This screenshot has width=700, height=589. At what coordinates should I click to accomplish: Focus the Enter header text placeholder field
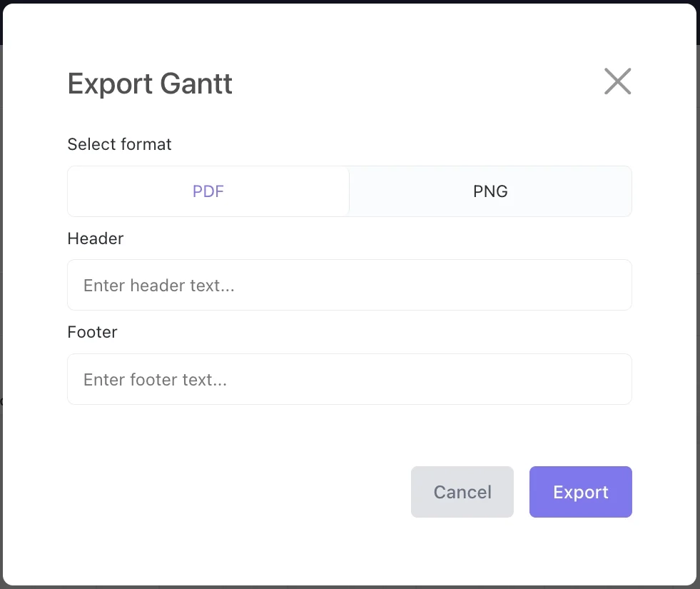pyautogui.click(x=349, y=285)
